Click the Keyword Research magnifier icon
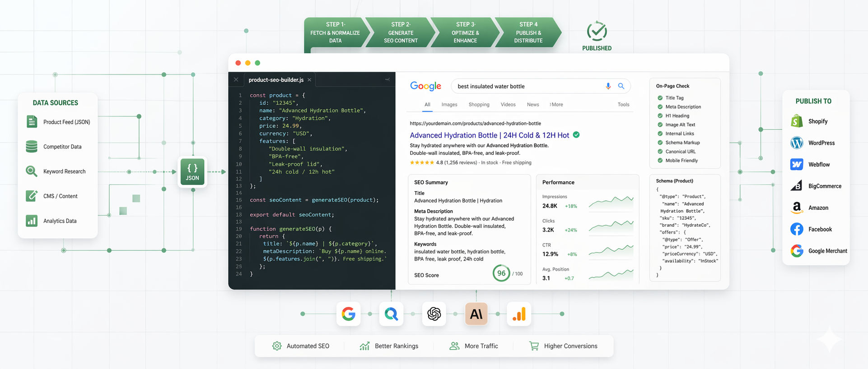The height and width of the screenshot is (369, 868). point(32,171)
